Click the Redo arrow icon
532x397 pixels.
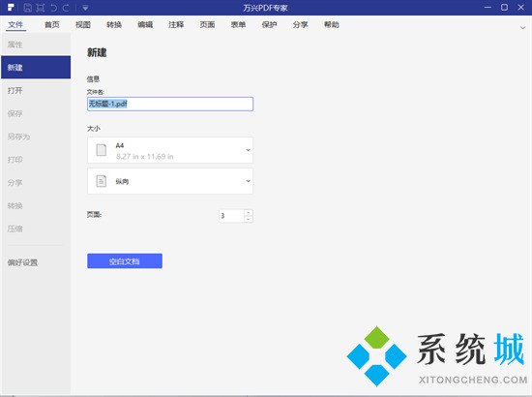coord(66,8)
